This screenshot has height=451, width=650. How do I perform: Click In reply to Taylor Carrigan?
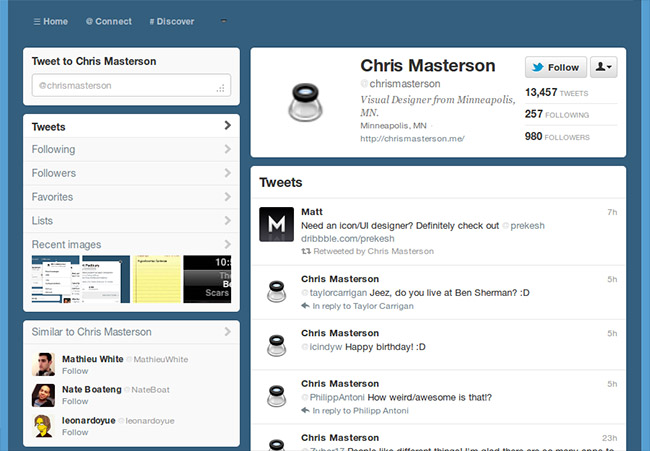pos(363,306)
